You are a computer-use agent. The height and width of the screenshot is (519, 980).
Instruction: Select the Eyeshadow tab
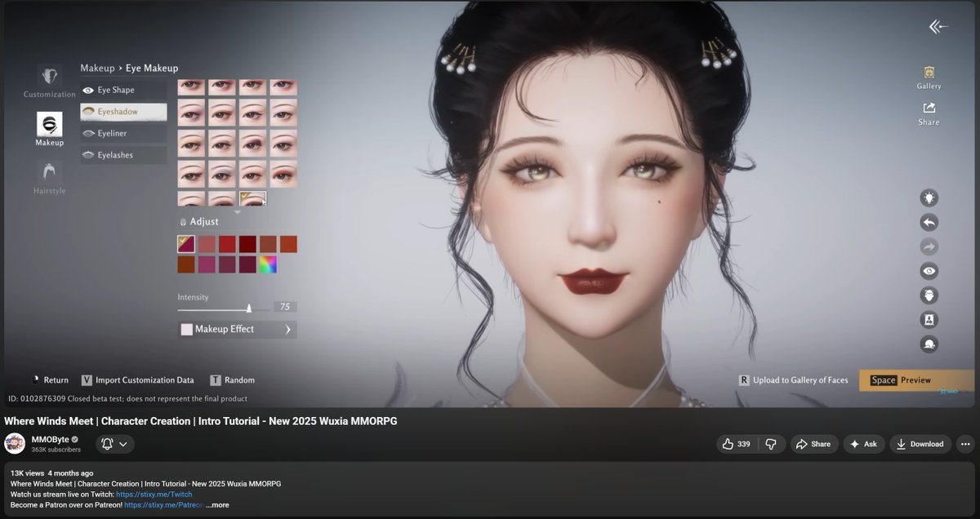point(123,112)
